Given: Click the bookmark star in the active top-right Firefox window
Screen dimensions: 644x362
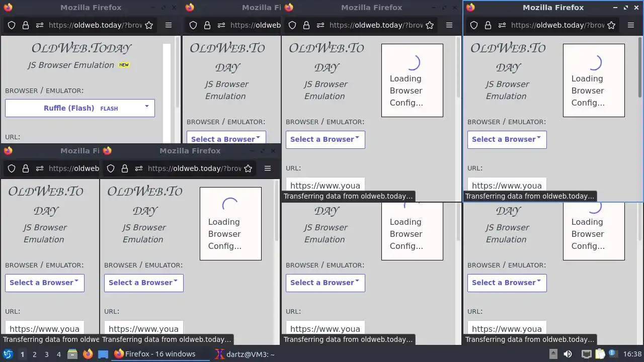Looking at the screenshot, I should (611, 25).
